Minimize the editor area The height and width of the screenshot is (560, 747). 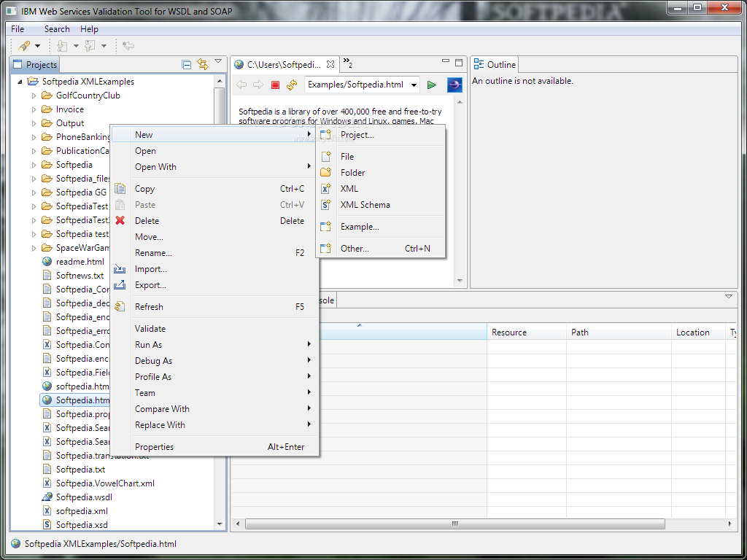pos(446,61)
